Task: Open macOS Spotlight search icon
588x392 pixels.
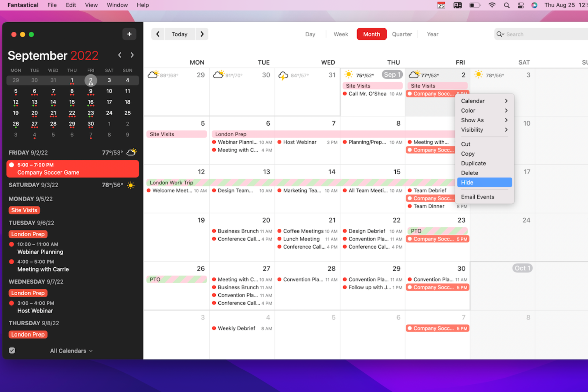Action: 507,5
